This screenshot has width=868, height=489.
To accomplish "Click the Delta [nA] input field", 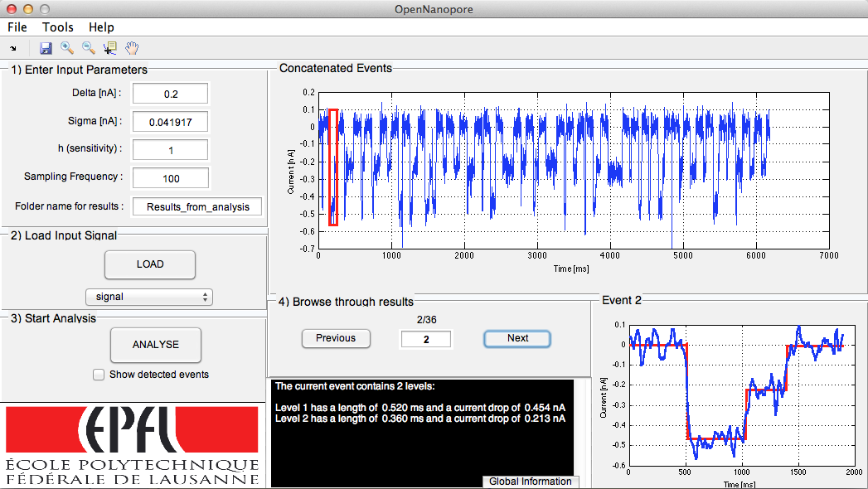I will 171,94.
